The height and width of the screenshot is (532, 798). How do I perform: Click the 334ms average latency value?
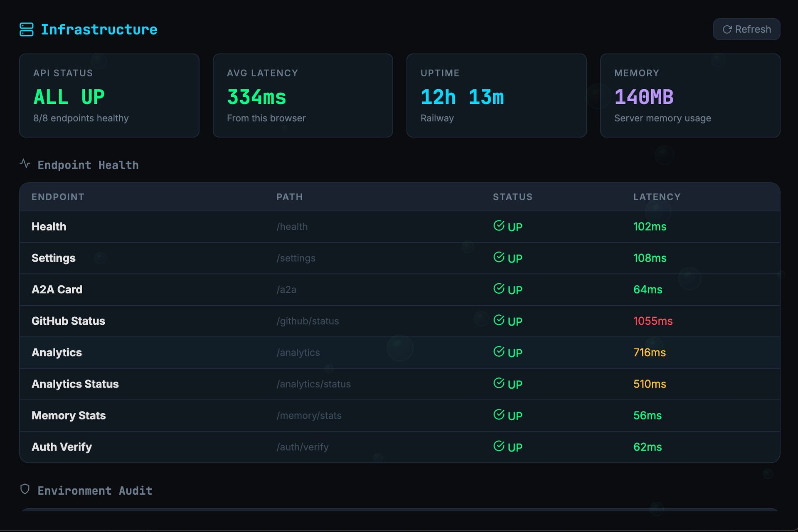point(256,97)
